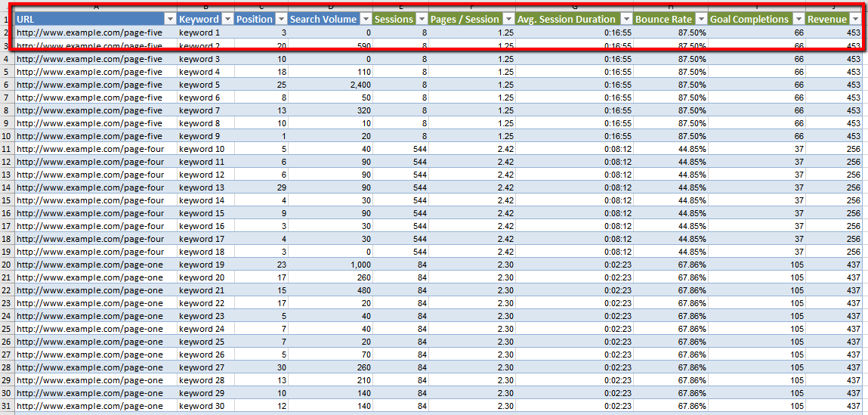The width and height of the screenshot is (868, 415).
Task: Click the 'keyword 21' cell
Action: [205, 290]
